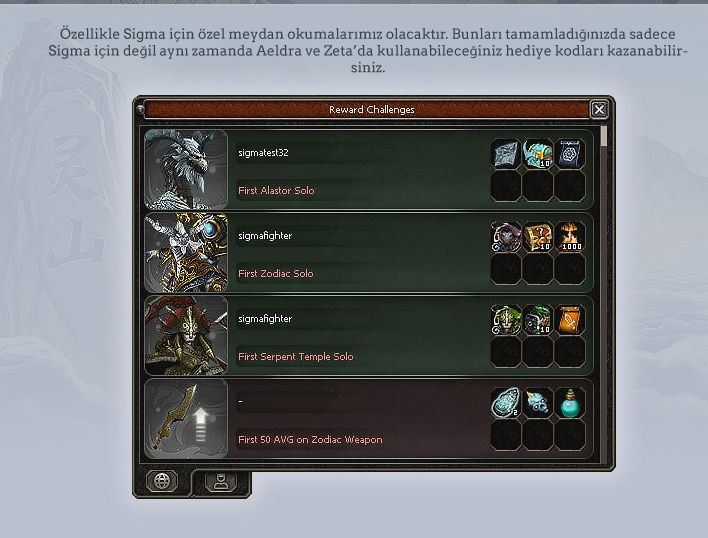Click the golden mystery chest reward icon
Viewport: 708px width, 538px height.
tap(538, 237)
